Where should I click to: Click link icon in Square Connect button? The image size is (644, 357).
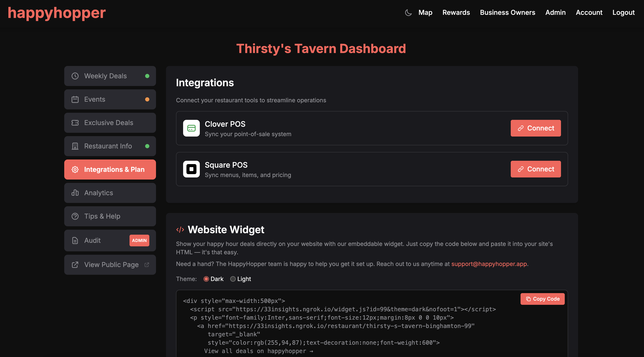521,169
